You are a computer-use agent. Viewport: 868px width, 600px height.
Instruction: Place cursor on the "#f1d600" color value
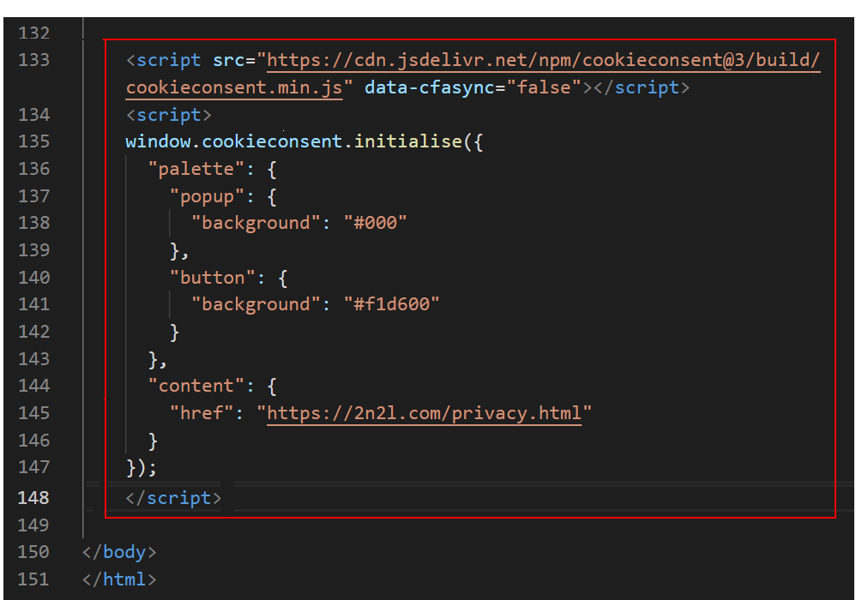(391, 304)
